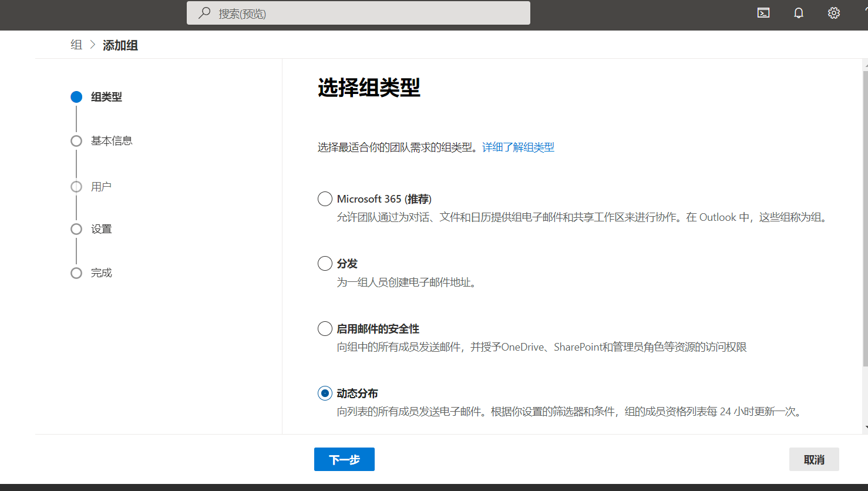
Task: Open the Cloud Shell terminal icon
Action: (x=763, y=13)
